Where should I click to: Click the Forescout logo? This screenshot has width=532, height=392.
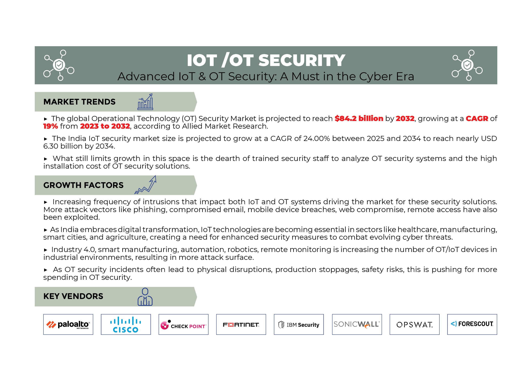472,324
